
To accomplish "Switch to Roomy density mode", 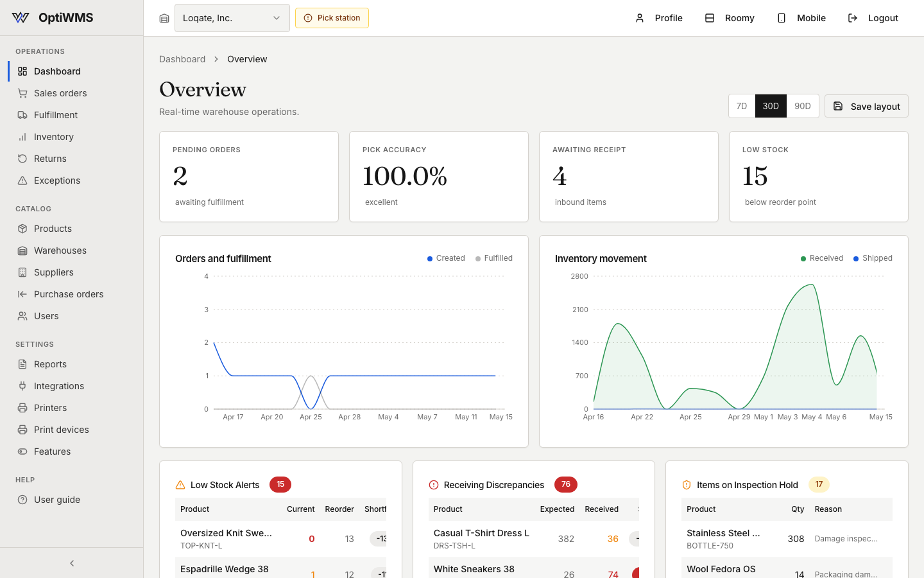I will [730, 18].
